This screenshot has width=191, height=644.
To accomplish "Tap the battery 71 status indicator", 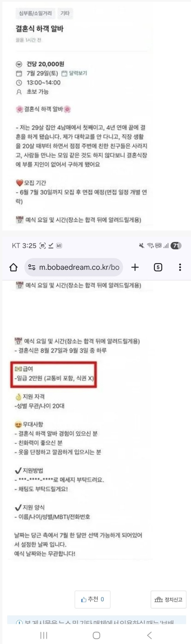I will [x=176, y=245].
